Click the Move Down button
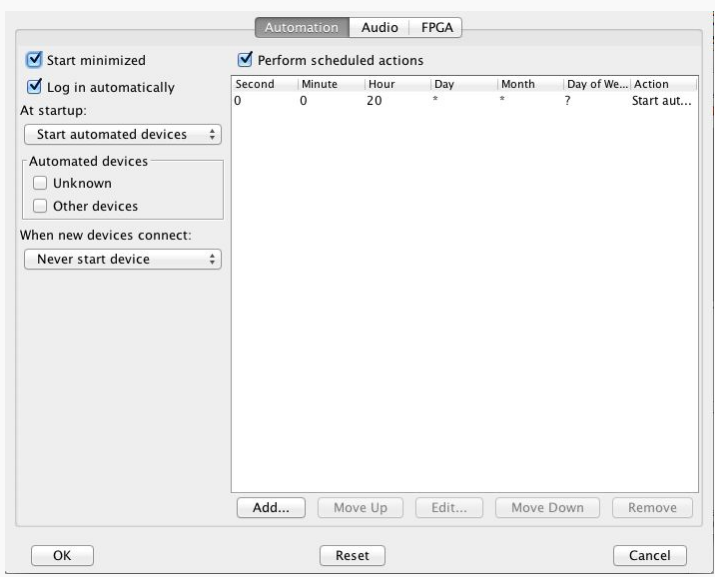Viewport: 715px width, 577px height. coord(547,508)
